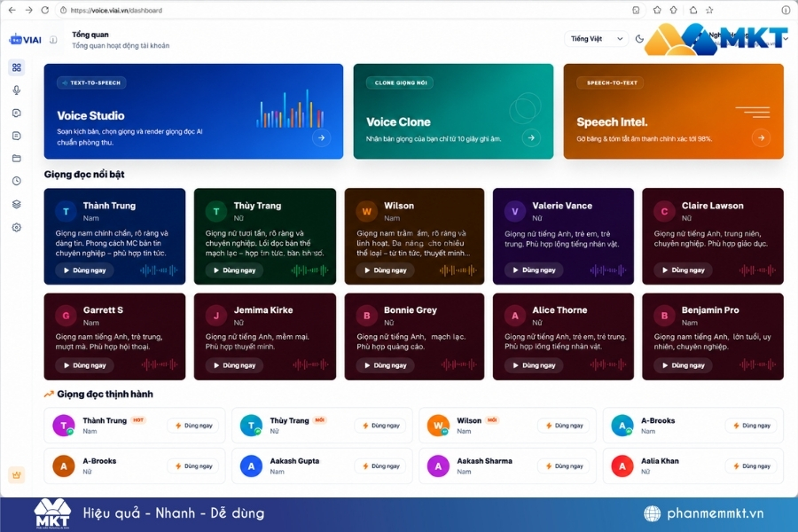This screenshot has height=532, width=798.
Task: Click the Claire Lawson avatar
Action: [x=664, y=211]
